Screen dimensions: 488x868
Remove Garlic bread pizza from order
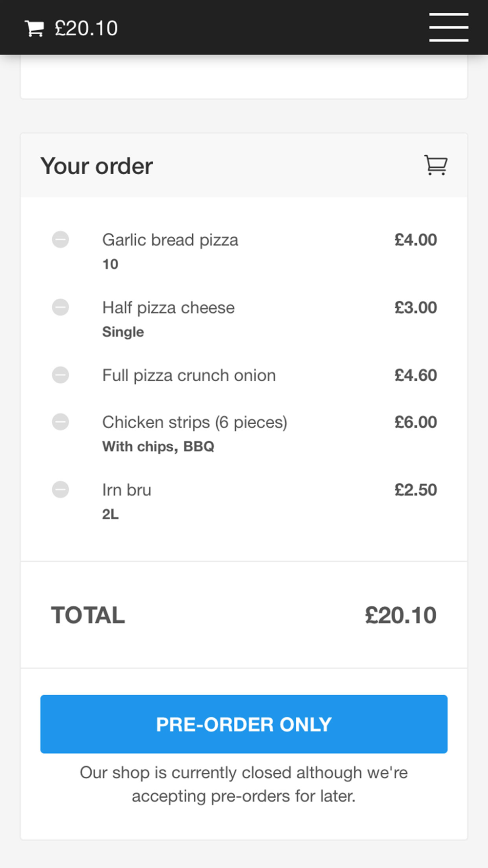pyautogui.click(x=61, y=240)
